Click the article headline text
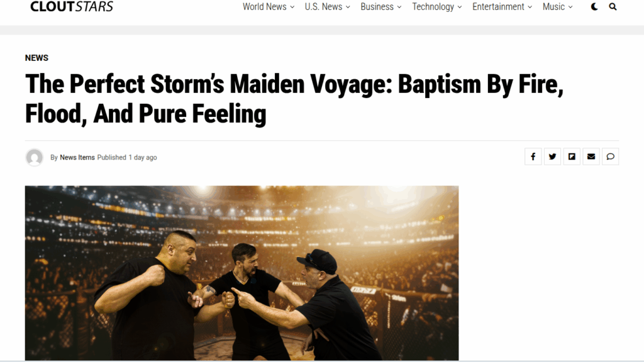 pyautogui.click(x=294, y=99)
